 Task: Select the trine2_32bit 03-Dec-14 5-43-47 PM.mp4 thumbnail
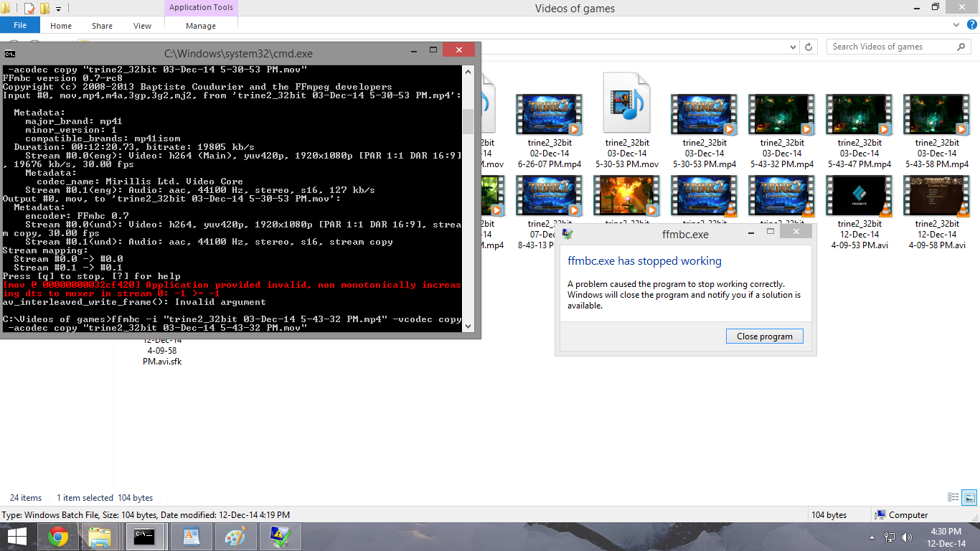(859, 115)
